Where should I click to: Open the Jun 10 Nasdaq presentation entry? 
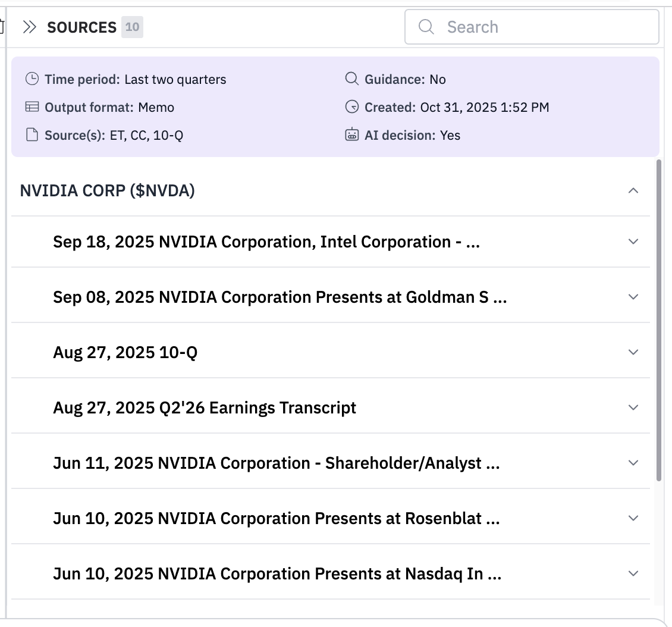[x=277, y=573]
